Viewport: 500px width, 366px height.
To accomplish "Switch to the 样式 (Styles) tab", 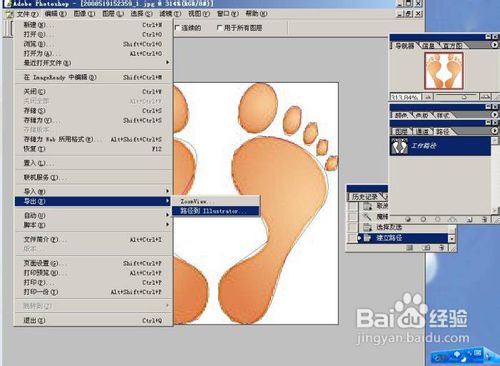I will [442, 115].
